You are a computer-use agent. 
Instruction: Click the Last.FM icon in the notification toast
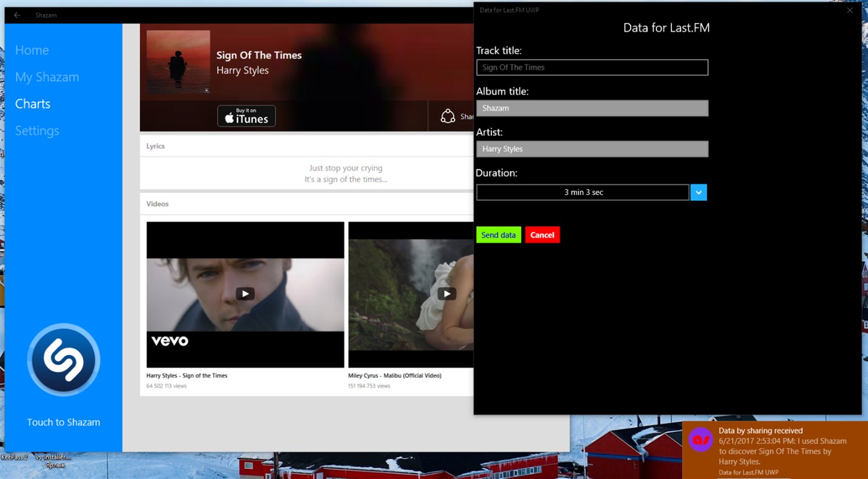click(x=699, y=441)
